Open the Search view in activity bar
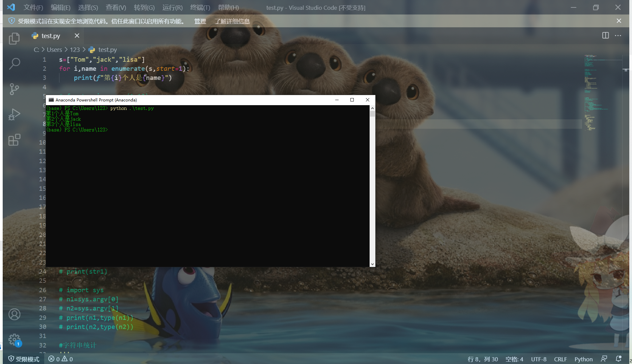The image size is (632, 364). (x=14, y=63)
